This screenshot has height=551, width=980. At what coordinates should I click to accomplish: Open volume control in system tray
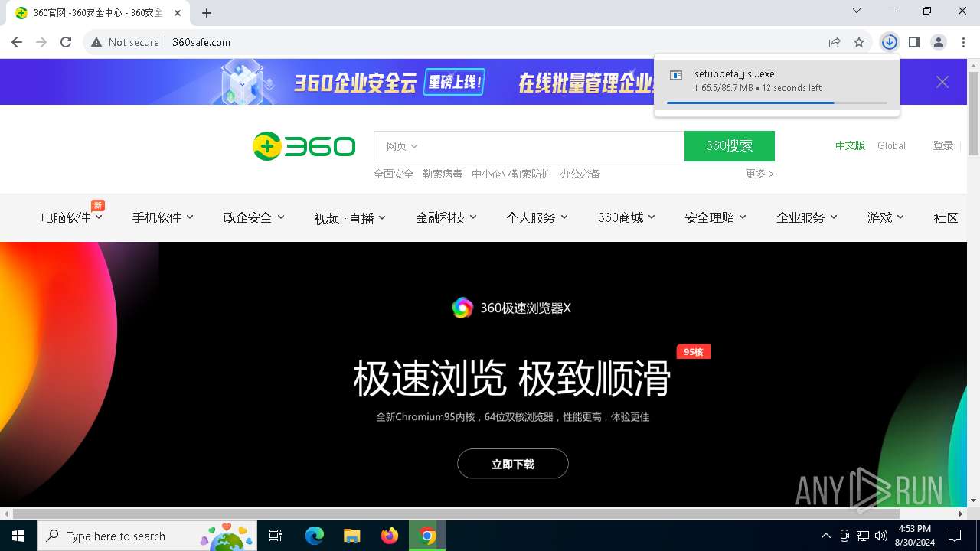881,536
